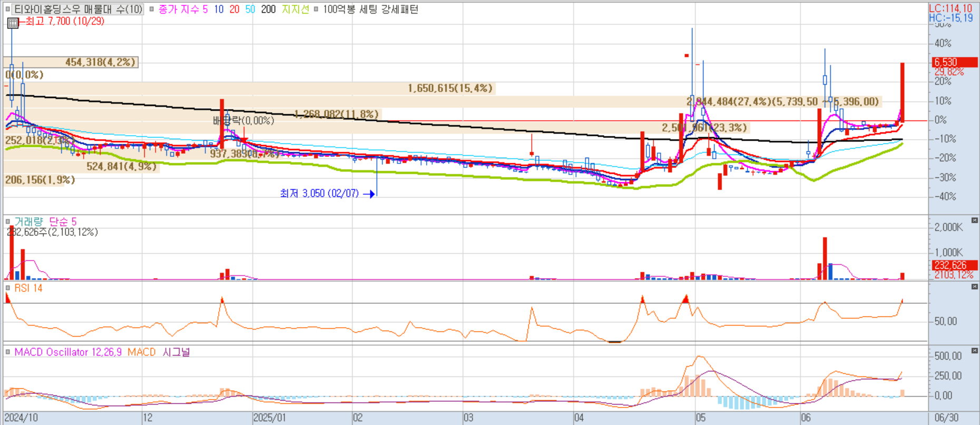Screen dimensions: 980x425
Task: Click the marker square next to 거래량
Action: coord(8,221)
